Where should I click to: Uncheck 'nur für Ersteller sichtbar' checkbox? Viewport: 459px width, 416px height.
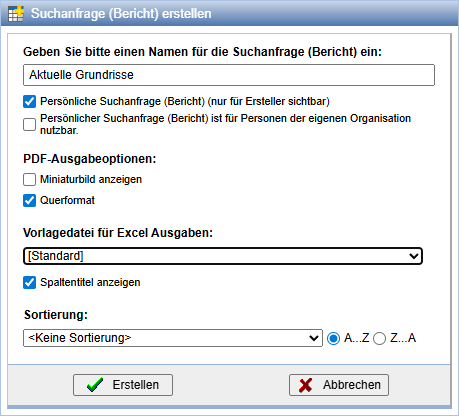coord(29,101)
